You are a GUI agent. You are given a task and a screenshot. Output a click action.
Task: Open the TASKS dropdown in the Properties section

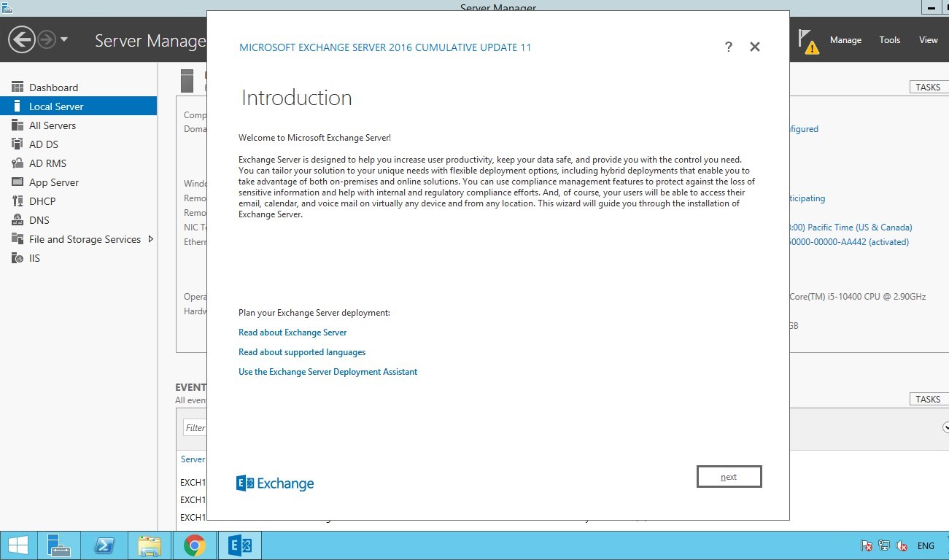[929, 87]
